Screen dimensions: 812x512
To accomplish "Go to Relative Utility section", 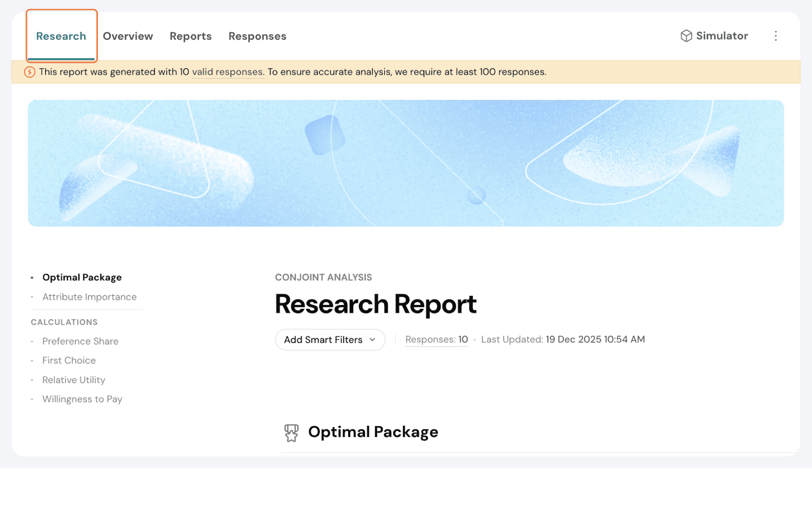I will pyautogui.click(x=74, y=380).
